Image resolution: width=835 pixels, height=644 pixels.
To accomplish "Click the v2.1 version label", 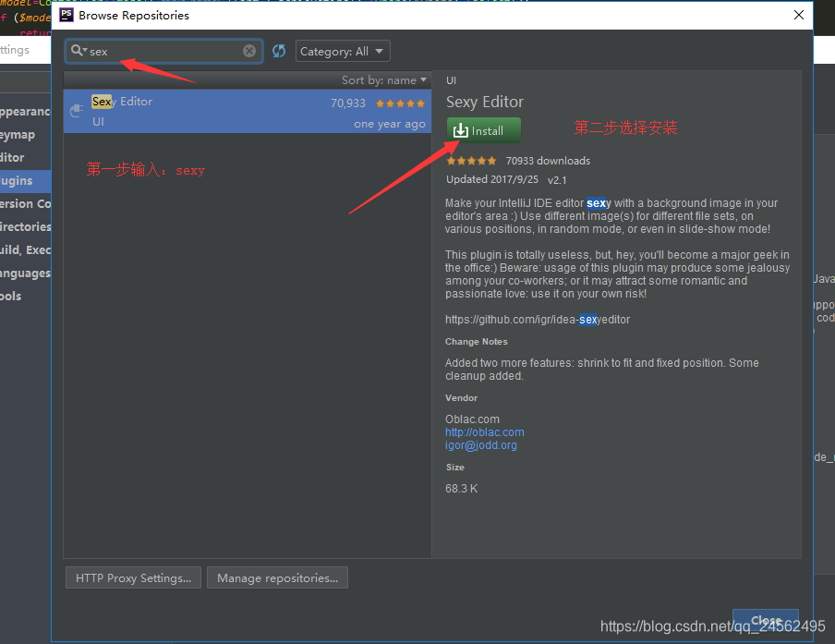I will coord(557,180).
